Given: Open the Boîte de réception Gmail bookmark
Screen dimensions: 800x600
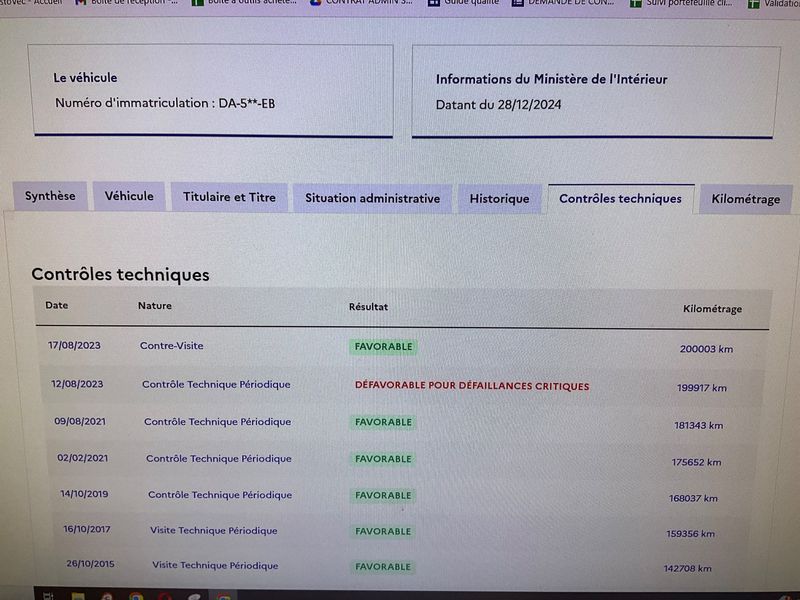Looking at the screenshot, I should [x=127, y=3].
